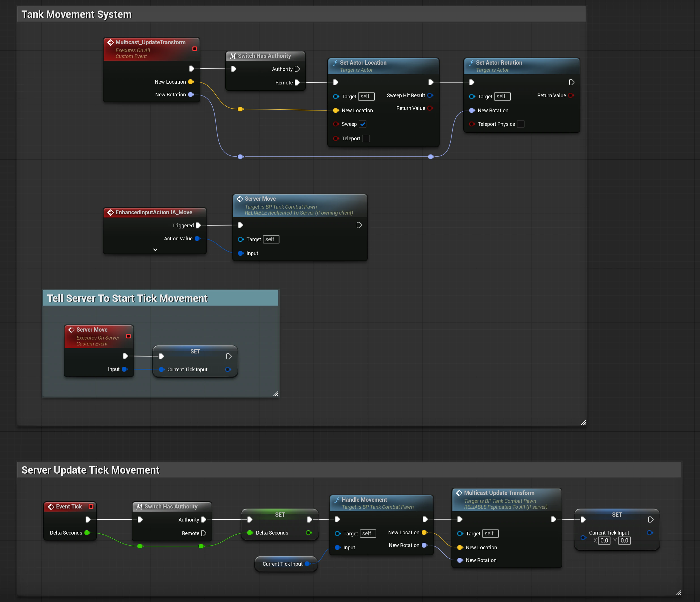The width and height of the screenshot is (700, 602).
Task: Enable the Teleport checkbox on Set Actor Location
Action: (x=366, y=139)
